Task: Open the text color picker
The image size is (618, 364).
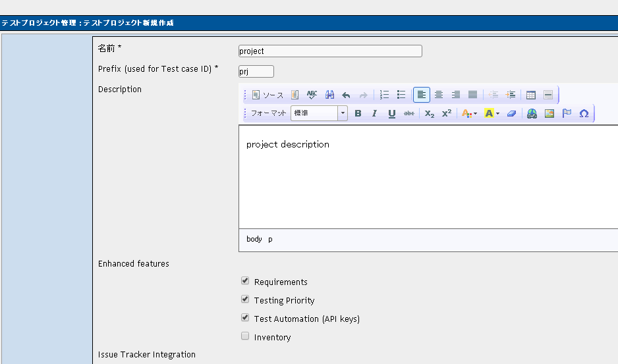Action: point(469,113)
